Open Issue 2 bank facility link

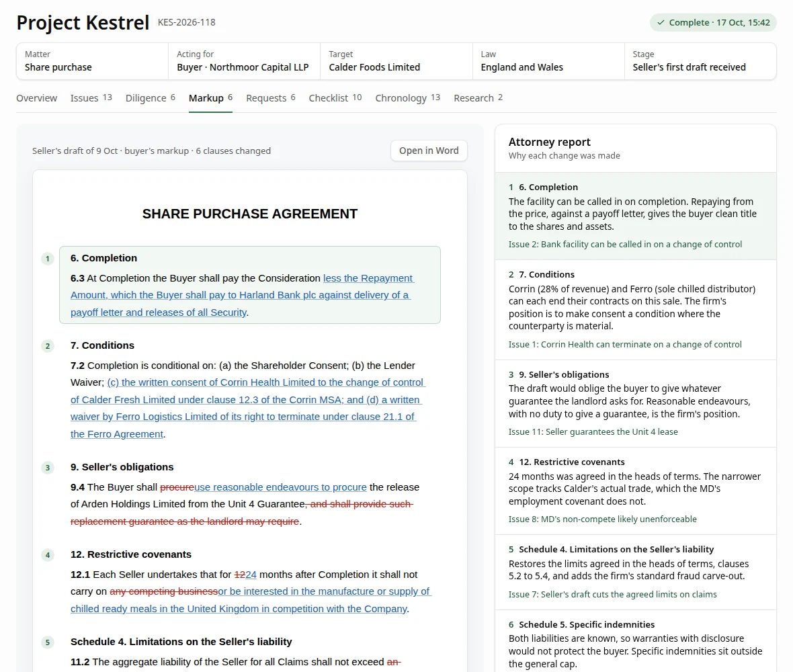[x=625, y=244]
